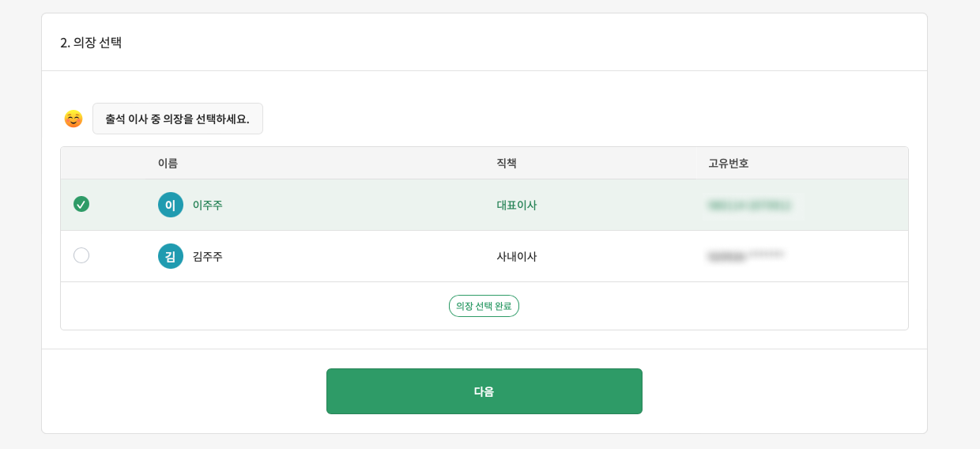Click the 사내이사 position text
The width and height of the screenshot is (980, 449).
[517, 256]
